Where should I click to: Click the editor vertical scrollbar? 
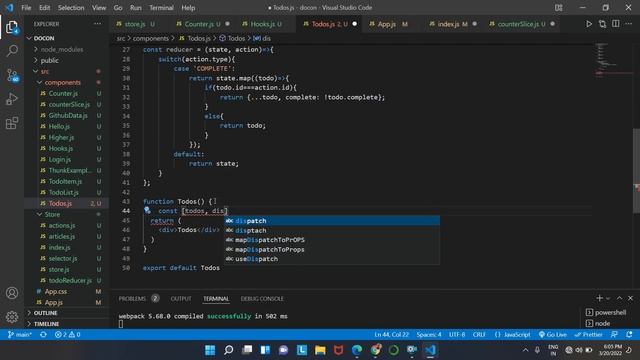point(636,171)
